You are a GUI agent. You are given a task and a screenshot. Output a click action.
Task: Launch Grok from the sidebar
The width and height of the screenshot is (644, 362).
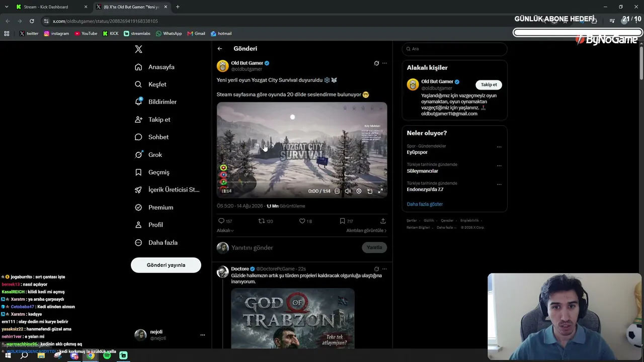pos(148,154)
